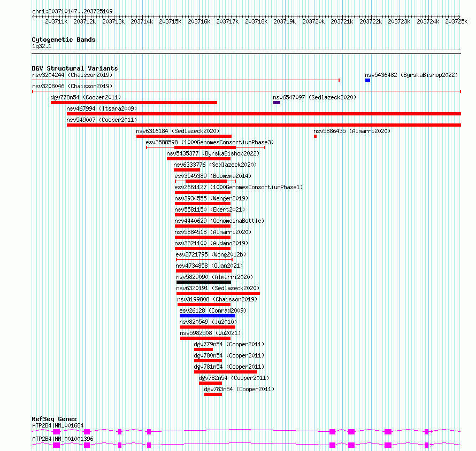
Task: Select the nsv3208046 (Chaisson2019) variant label
Action: point(72,86)
